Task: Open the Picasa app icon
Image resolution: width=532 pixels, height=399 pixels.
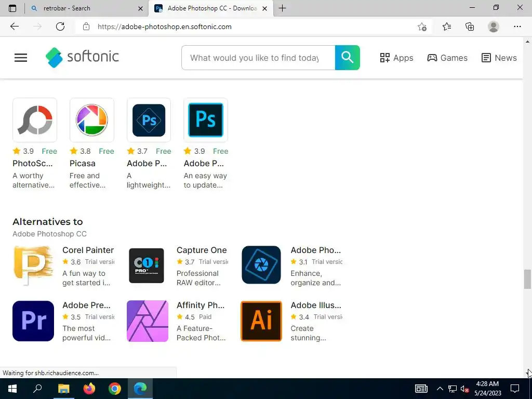Action: 91,120
